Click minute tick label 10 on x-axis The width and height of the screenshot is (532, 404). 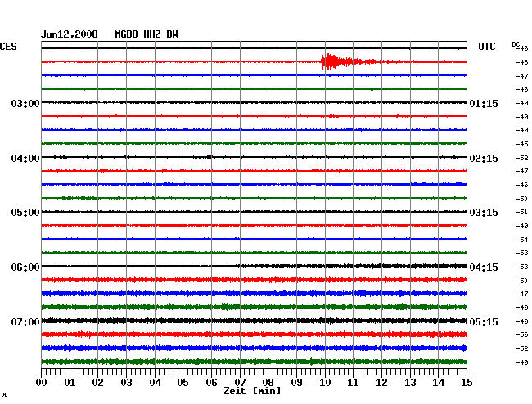click(325, 382)
